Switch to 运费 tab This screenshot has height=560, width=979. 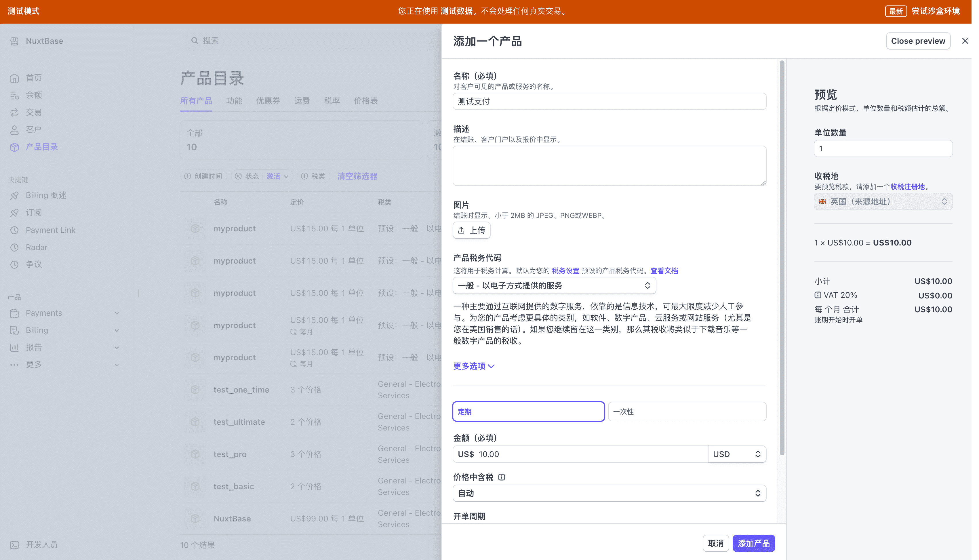pos(302,101)
